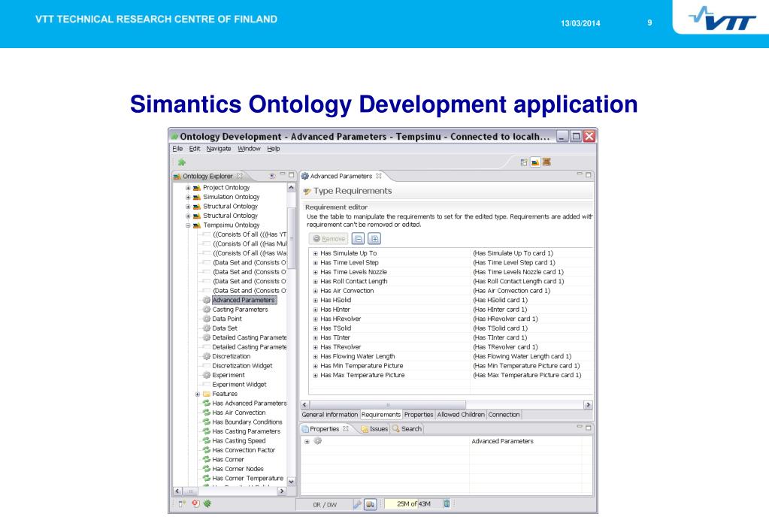Click the gear icon in the Properties table row

[318, 441]
